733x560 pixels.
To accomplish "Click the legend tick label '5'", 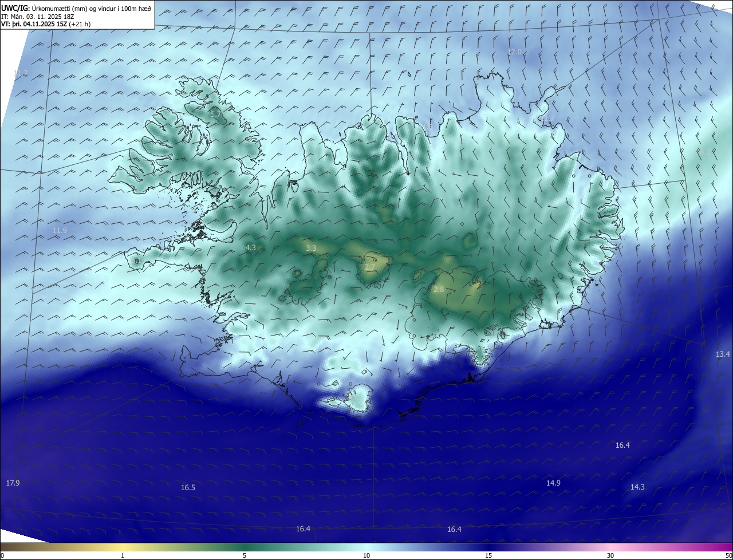I will tap(245, 555).
